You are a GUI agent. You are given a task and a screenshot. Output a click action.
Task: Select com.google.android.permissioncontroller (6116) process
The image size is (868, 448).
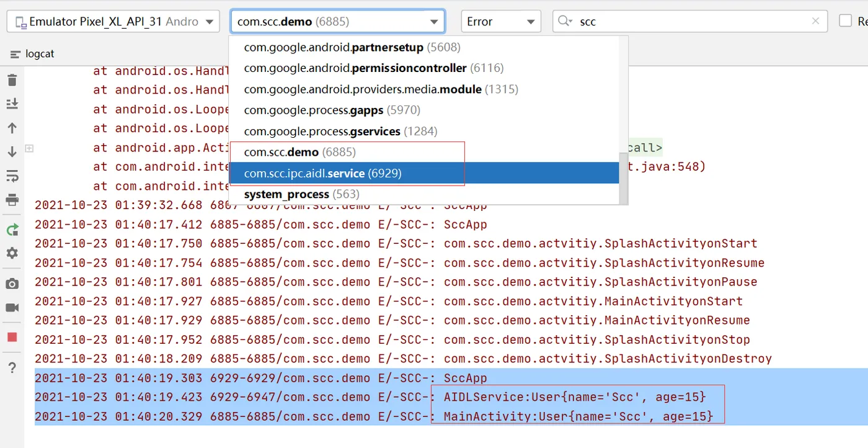(x=424, y=68)
